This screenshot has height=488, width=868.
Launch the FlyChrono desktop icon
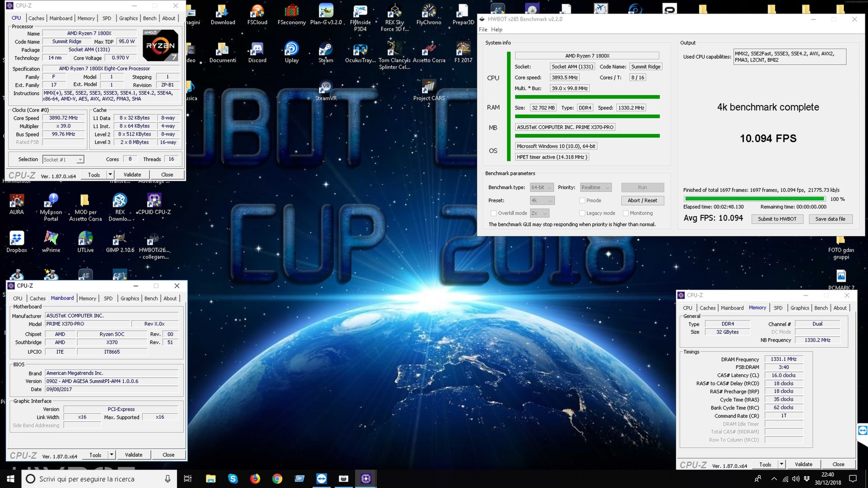point(429,14)
